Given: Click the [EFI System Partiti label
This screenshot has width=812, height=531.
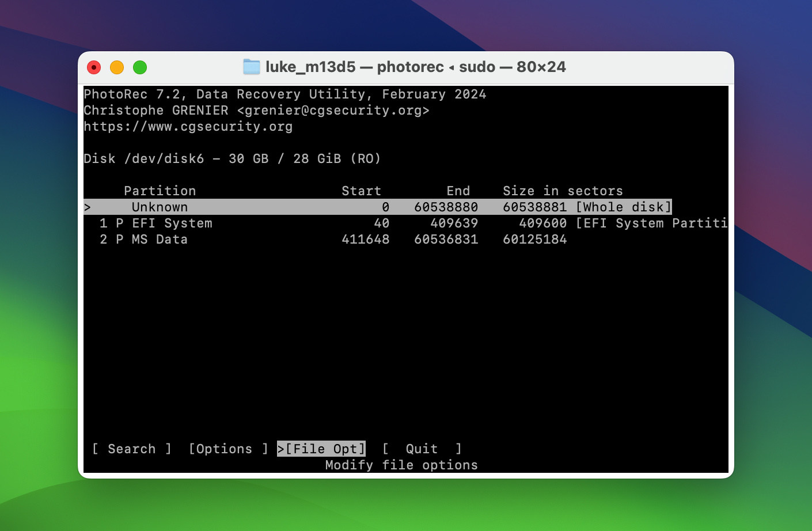Looking at the screenshot, I should click(x=651, y=223).
